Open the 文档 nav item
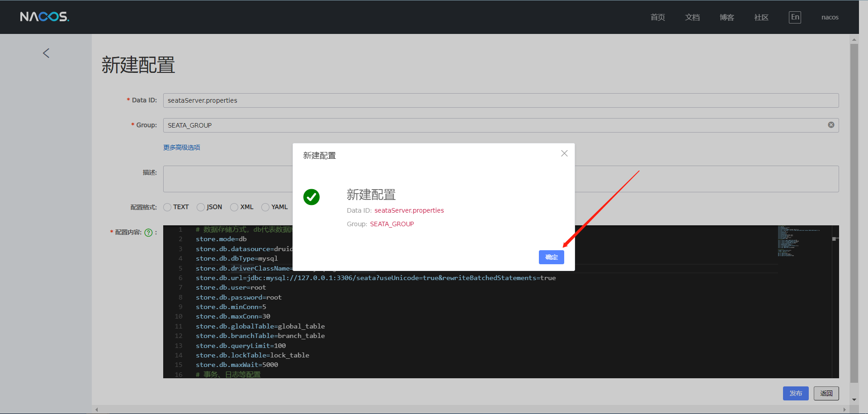Viewport: 868px width, 414px height. 692,17
